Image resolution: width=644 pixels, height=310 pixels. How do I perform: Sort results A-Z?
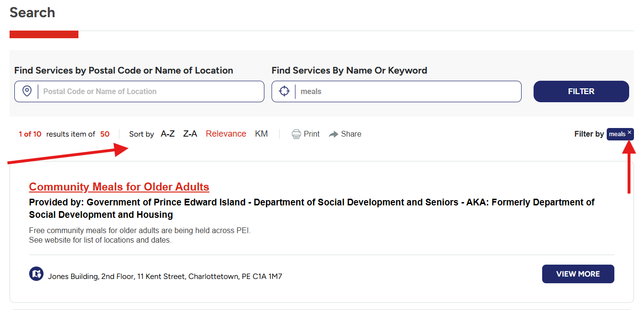167,134
